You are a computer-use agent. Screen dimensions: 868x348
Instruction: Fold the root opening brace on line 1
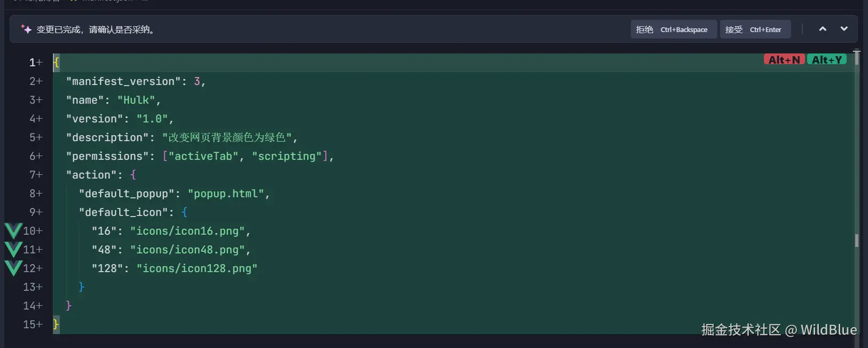pyautogui.click(x=56, y=63)
